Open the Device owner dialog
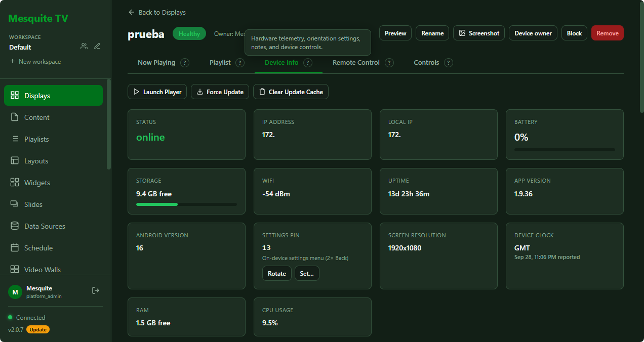Screen dimensions: 644x342 coord(533,33)
